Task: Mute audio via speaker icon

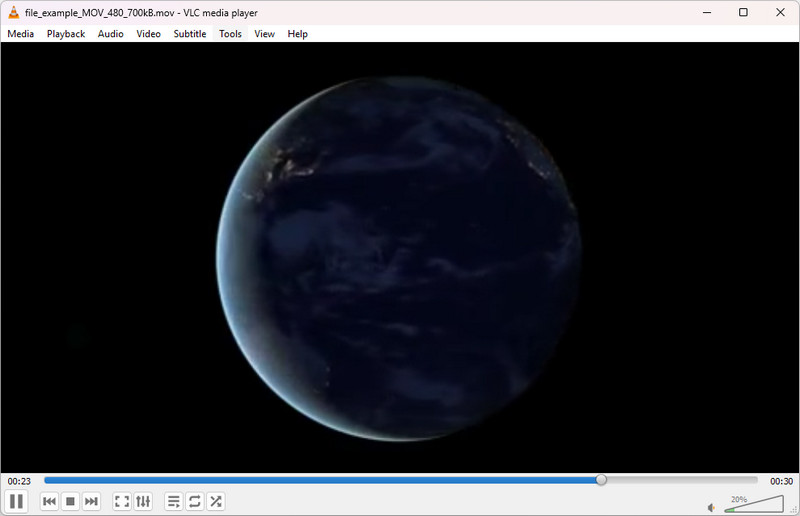Action: pyautogui.click(x=712, y=507)
